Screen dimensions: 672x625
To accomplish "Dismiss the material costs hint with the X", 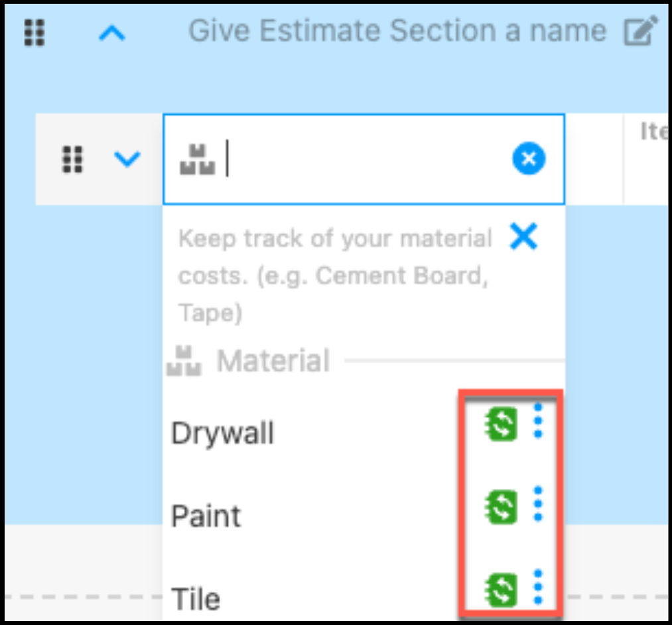I will 523,236.
